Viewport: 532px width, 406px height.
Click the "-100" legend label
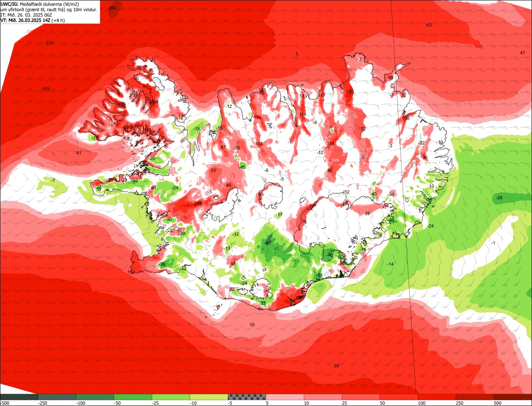81,403
